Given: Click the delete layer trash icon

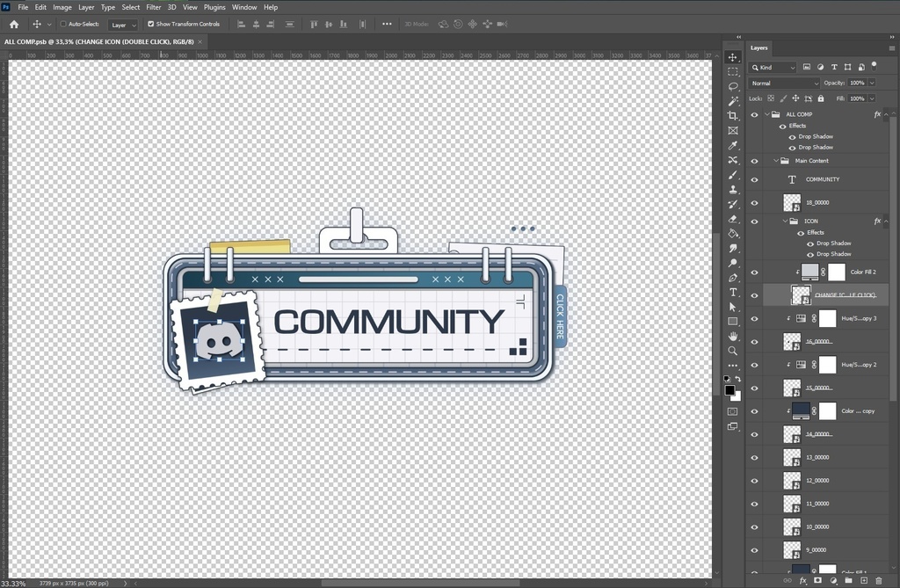Looking at the screenshot, I should (x=879, y=581).
